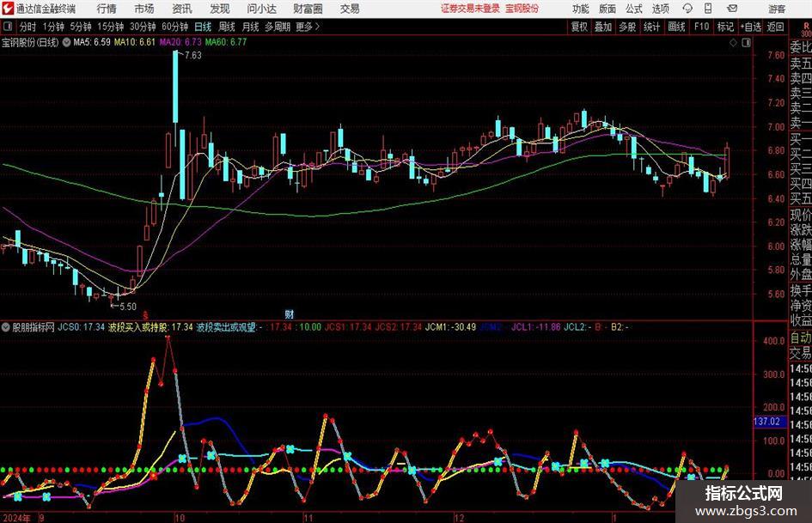Image resolution: width=812 pixels, height=523 pixels.
Task: Click the 宝钢股份(日线) chart title
Action: [x=30, y=42]
